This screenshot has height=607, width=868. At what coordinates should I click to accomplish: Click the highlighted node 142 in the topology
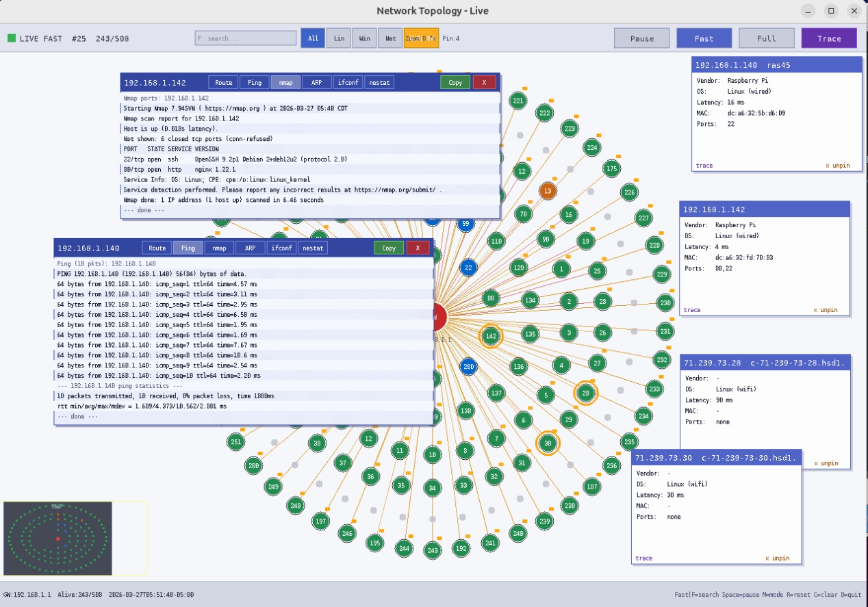491,336
